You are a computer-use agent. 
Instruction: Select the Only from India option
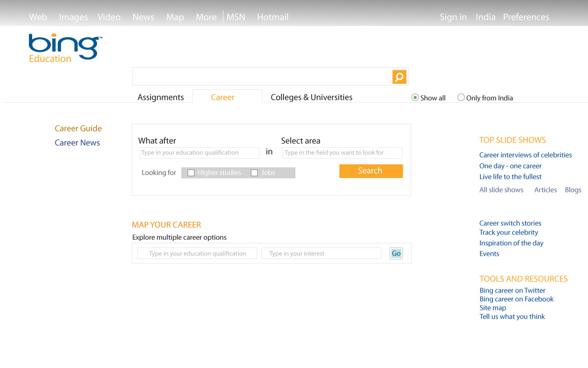pyautogui.click(x=461, y=97)
